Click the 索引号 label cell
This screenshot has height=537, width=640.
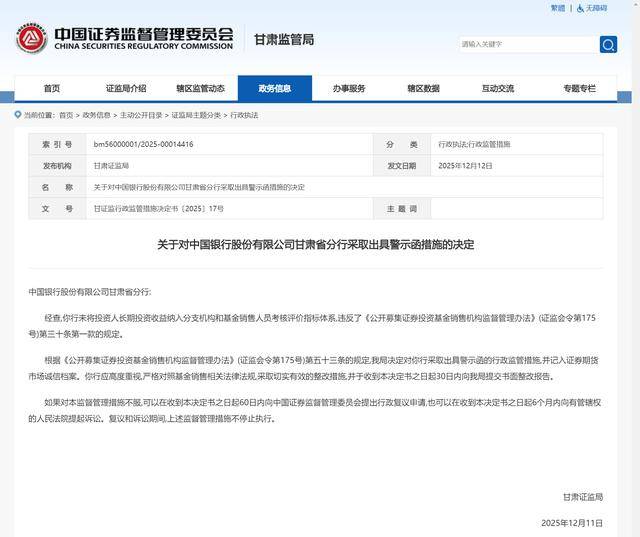57,144
